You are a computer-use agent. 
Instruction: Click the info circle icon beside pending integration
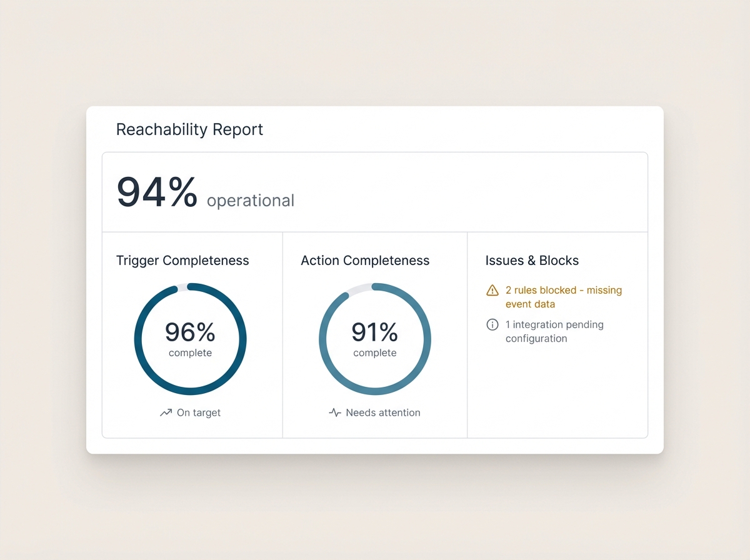tap(491, 324)
